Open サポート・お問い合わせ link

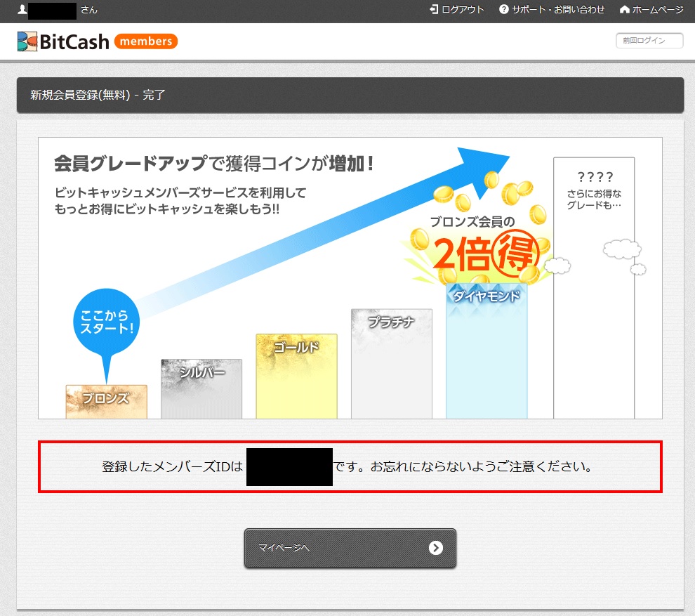click(558, 10)
